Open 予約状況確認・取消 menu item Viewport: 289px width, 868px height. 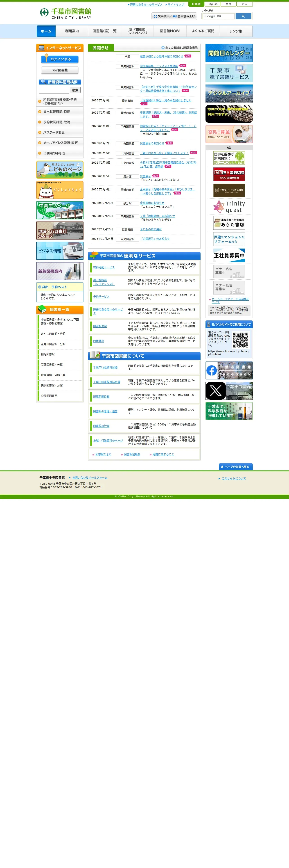60,122
